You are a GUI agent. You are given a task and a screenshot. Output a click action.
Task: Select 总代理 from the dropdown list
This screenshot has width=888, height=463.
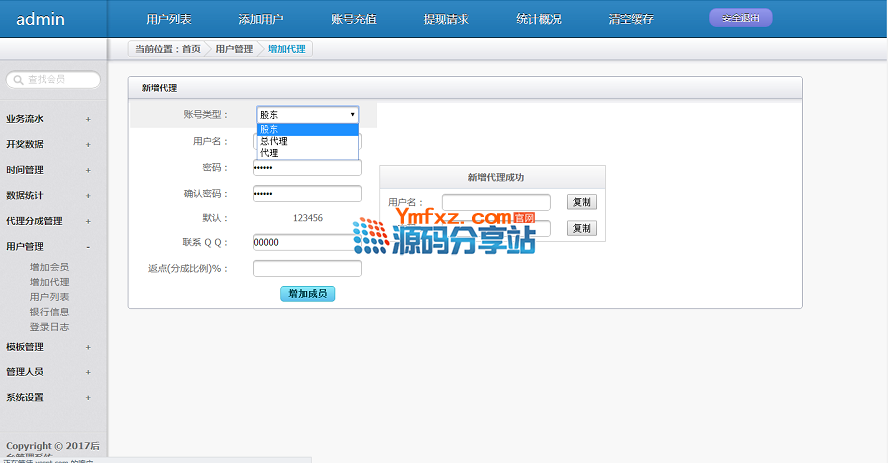(x=274, y=141)
